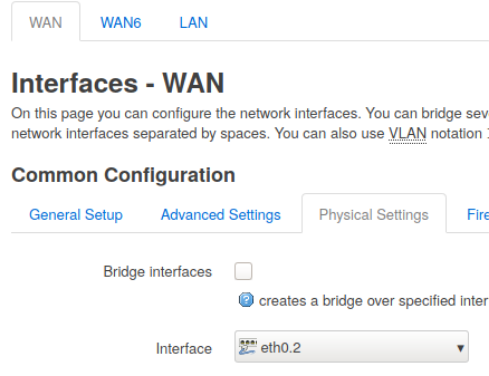Click the Interface field label

pos(184,349)
